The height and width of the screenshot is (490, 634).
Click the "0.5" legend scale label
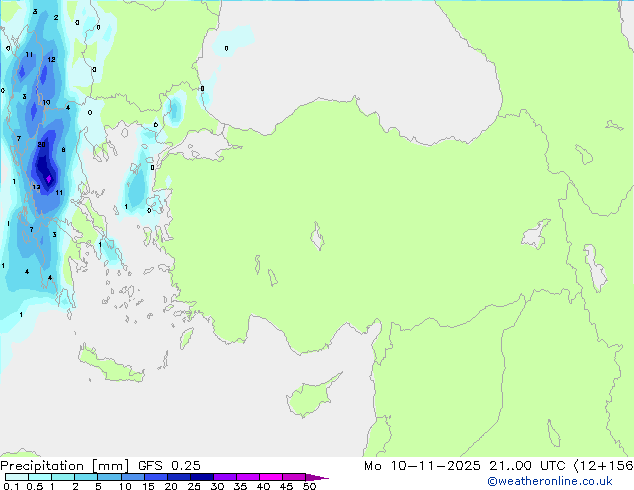34,486
